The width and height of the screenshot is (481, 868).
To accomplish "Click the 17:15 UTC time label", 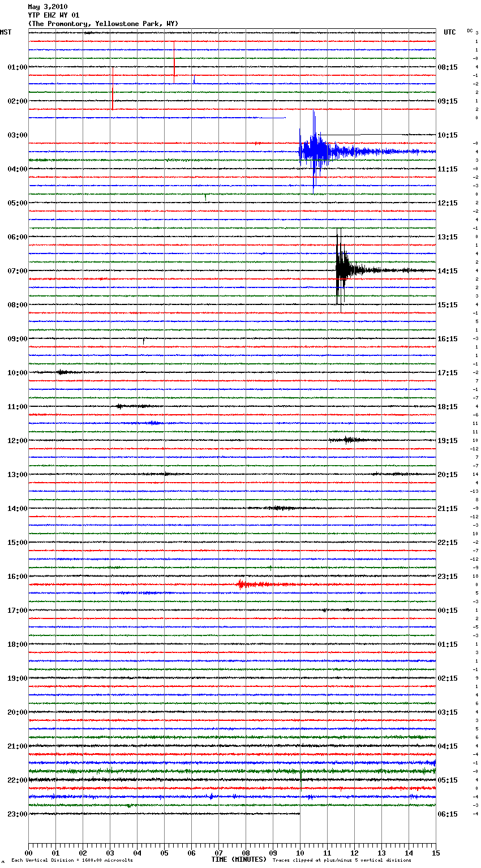I will tap(448, 373).
